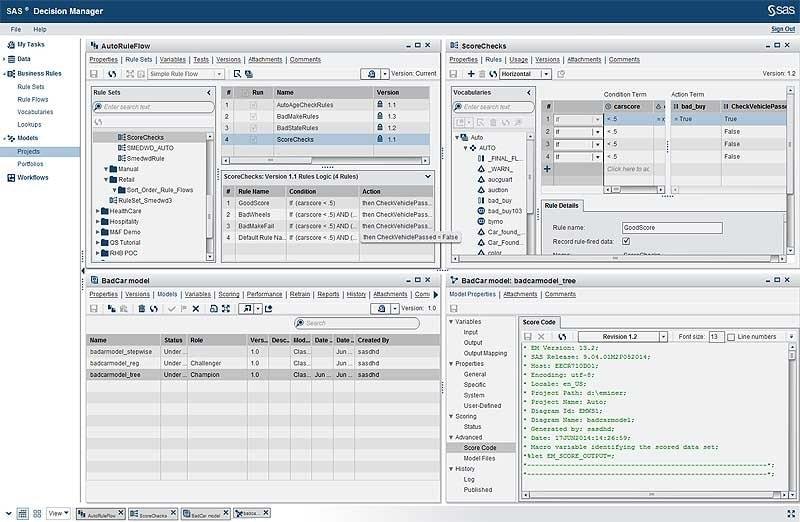Collapse the Vocabularies pane
This screenshot has height=522, width=800.
coord(529,92)
